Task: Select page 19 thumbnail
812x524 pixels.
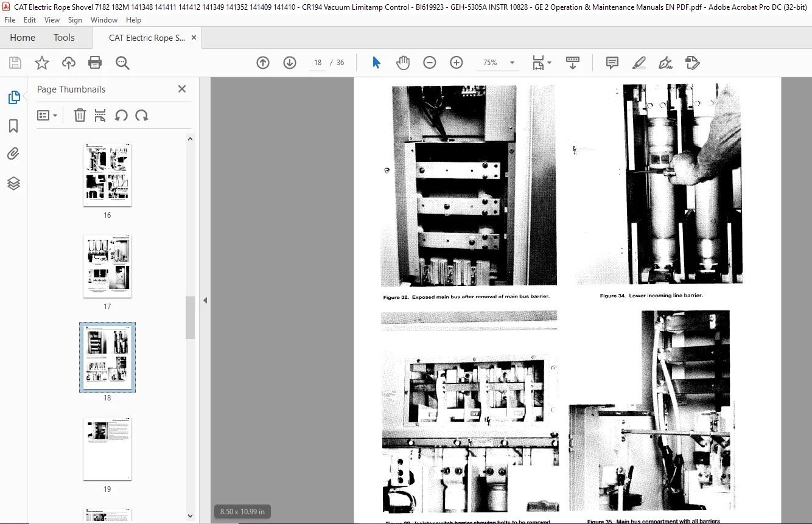Action: [107, 449]
